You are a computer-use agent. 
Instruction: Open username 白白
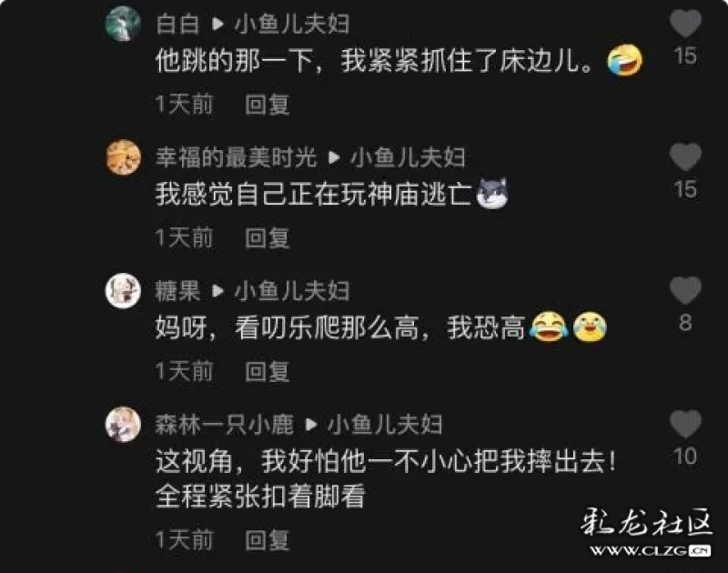point(177,25)
